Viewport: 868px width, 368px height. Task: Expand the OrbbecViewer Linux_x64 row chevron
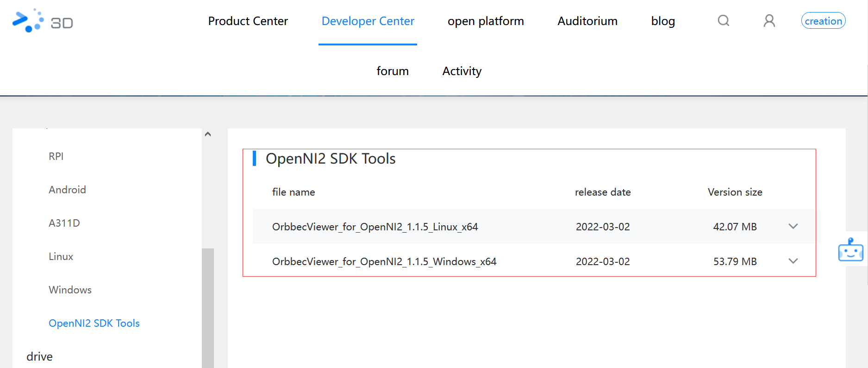(793, 226)
